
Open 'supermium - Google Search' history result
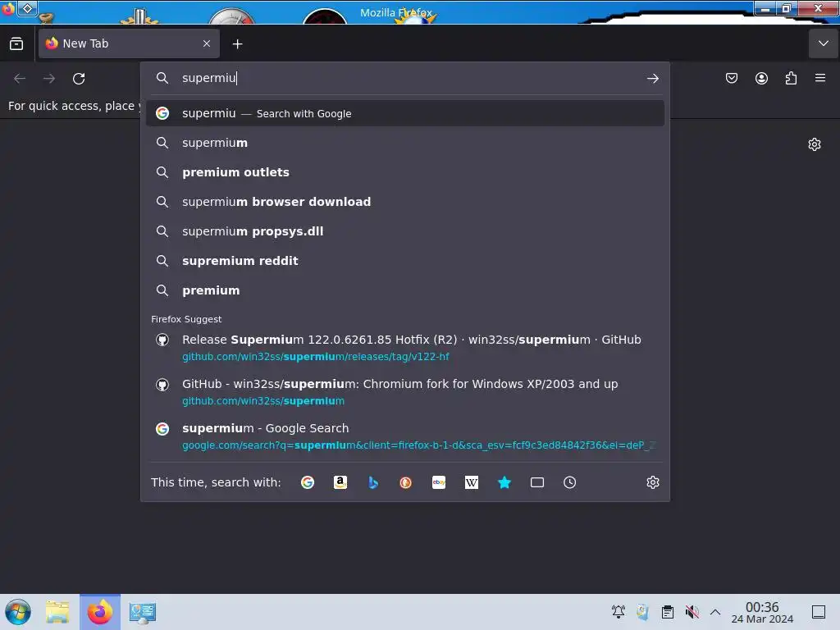click(405, 436)
